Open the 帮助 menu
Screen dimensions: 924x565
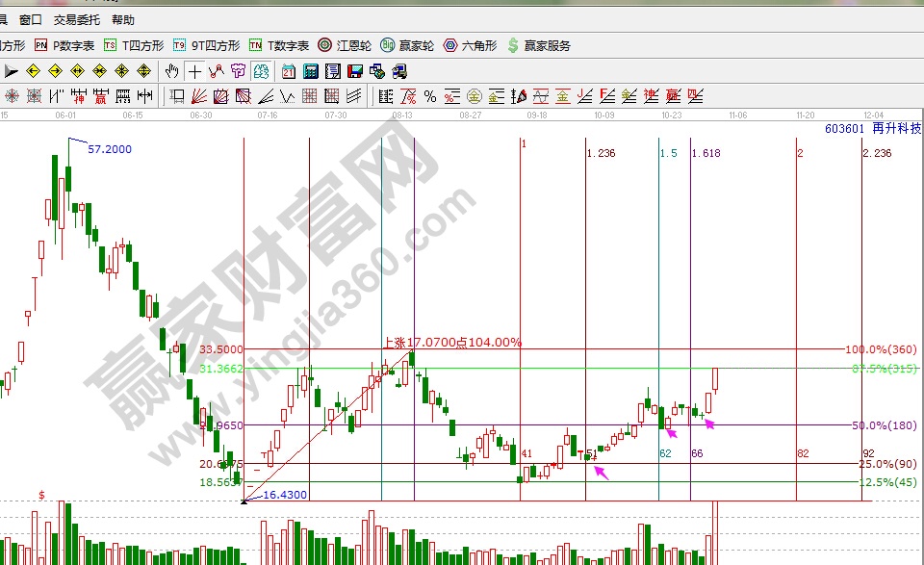[123, 19]
